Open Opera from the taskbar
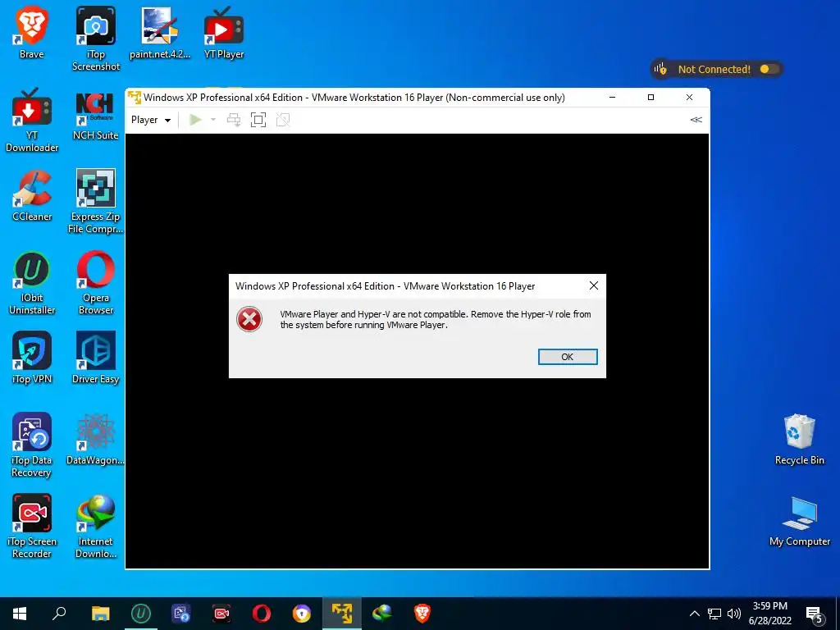This screenshot has height=630, width=840. pos(262,614)
